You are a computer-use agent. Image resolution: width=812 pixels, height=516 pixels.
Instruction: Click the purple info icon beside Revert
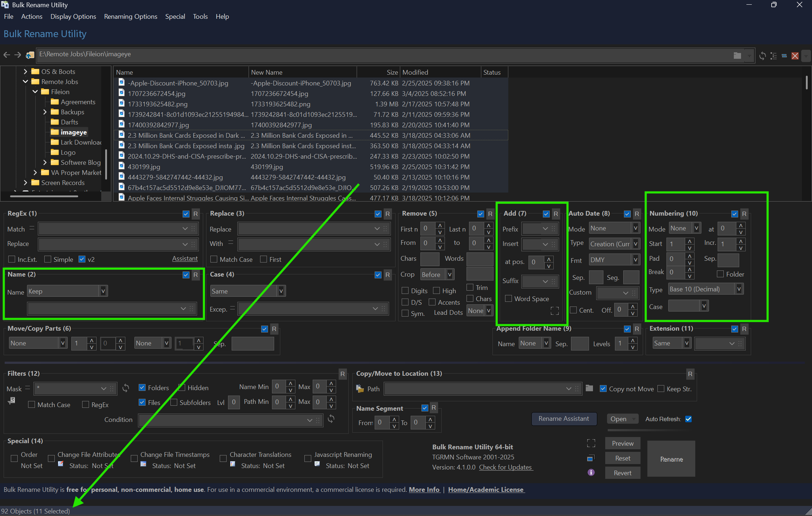click(x=591, y=472)
